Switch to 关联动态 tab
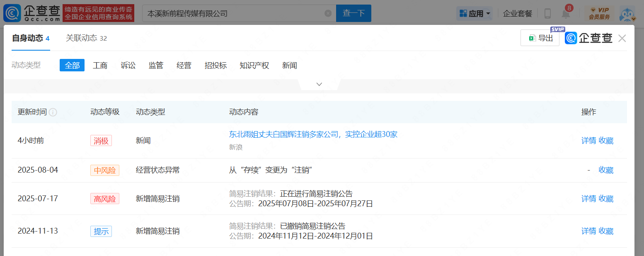644x256 pixels. [86, 38]
